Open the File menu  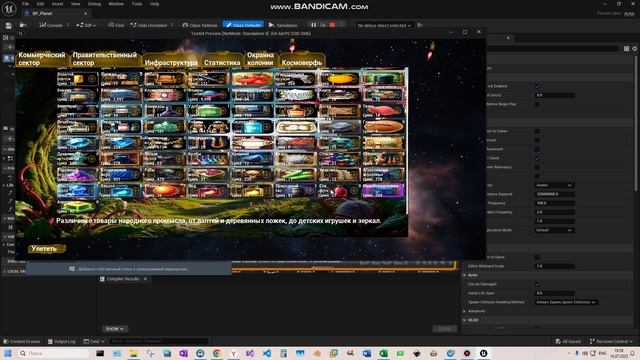(25, 4)
